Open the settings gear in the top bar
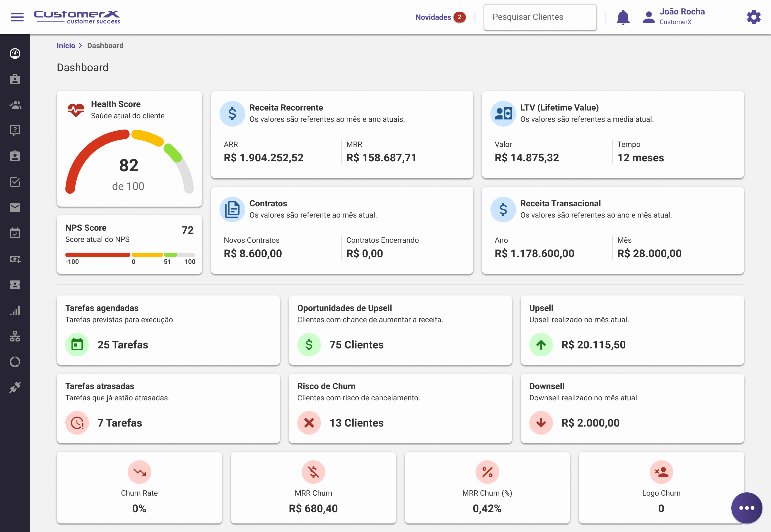The width and height of the screenshot is (771, 532). [x=754, y=17]
